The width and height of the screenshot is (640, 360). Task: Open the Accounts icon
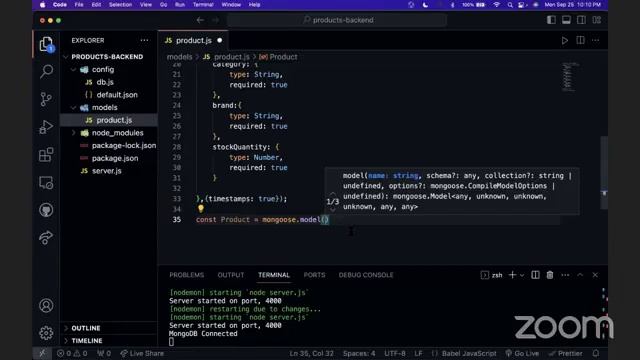46,305
